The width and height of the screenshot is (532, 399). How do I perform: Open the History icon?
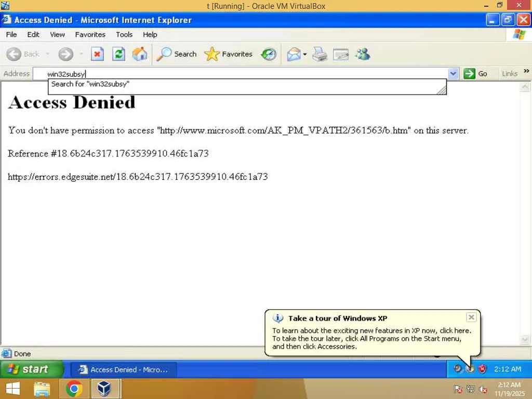pyautogui.click(x=269, y=54)
